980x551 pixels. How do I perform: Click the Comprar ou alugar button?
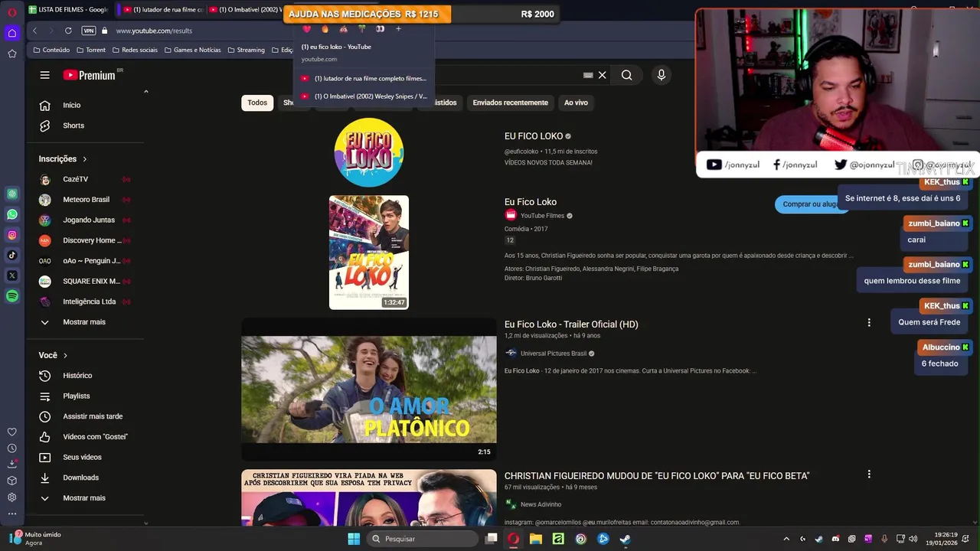pos(812,204)
